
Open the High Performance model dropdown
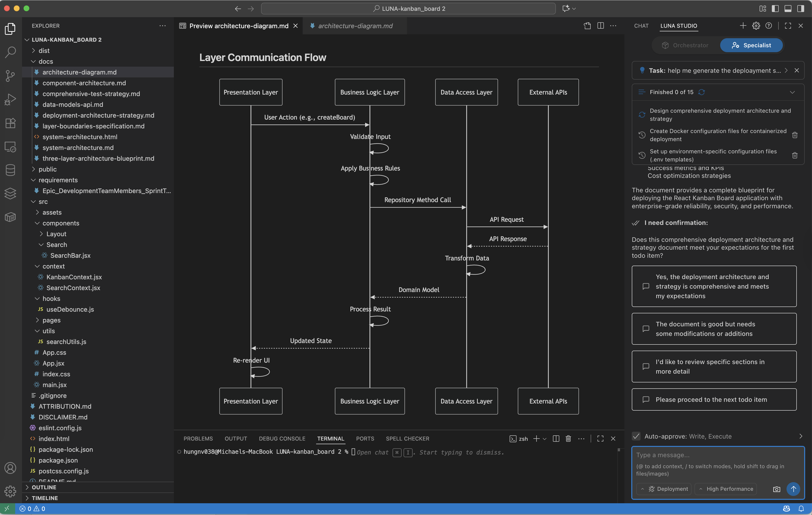726,489
